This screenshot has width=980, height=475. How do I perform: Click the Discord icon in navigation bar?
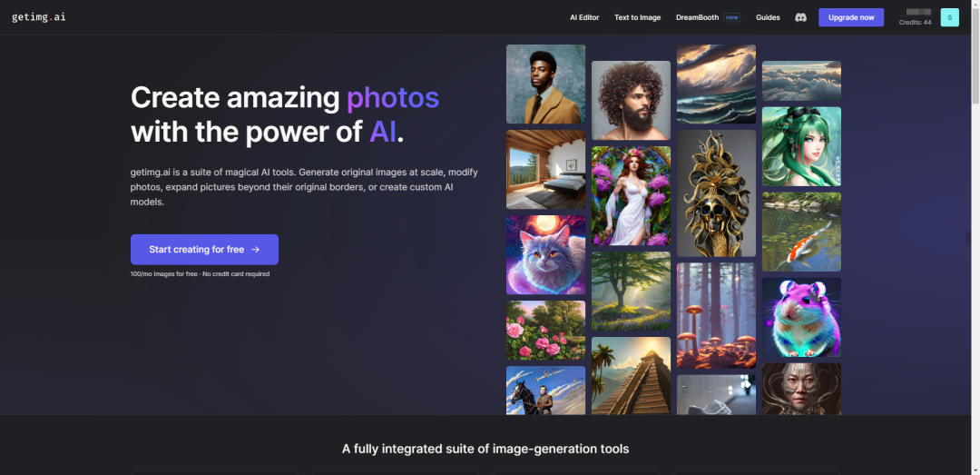[800, 17]
